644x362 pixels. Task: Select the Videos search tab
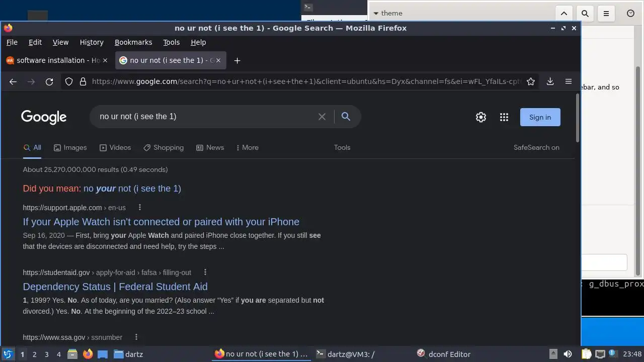[115, 147]
